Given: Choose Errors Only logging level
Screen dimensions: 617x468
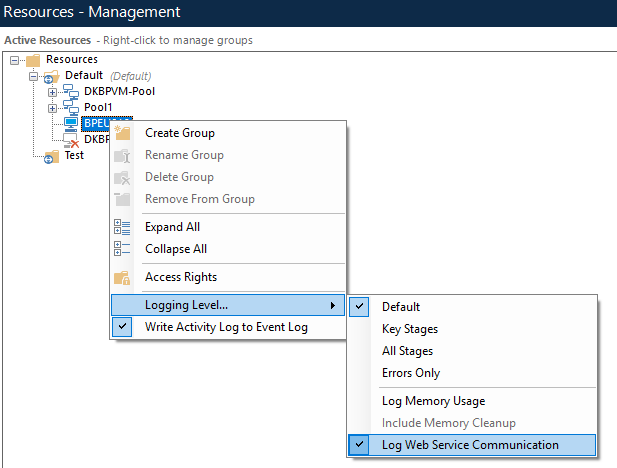Looking at the screenshot, I should point(410,373).
